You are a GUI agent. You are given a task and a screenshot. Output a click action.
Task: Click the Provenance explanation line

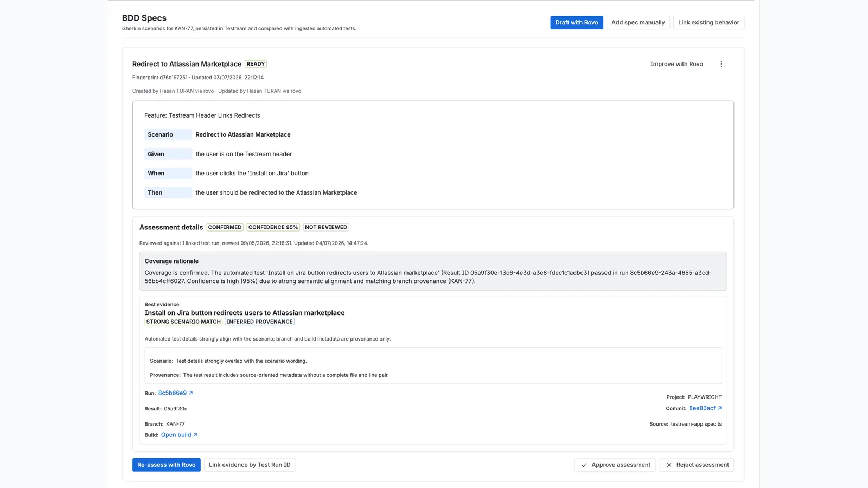(x=269, y=375)
